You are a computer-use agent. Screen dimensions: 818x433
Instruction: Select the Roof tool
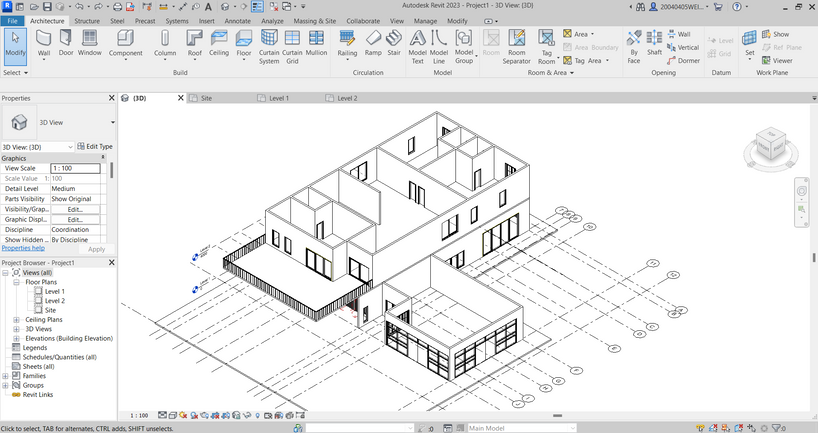coord(195,43)
